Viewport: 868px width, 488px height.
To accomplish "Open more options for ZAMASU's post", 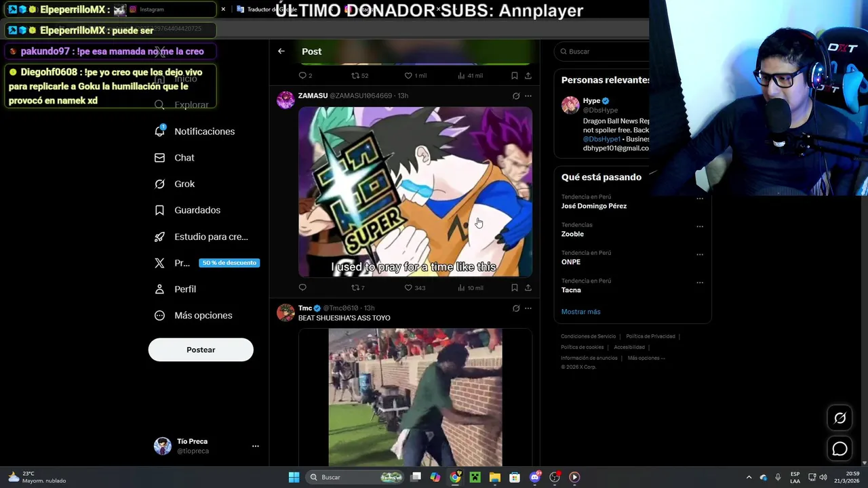I will (x=528, y=96).
